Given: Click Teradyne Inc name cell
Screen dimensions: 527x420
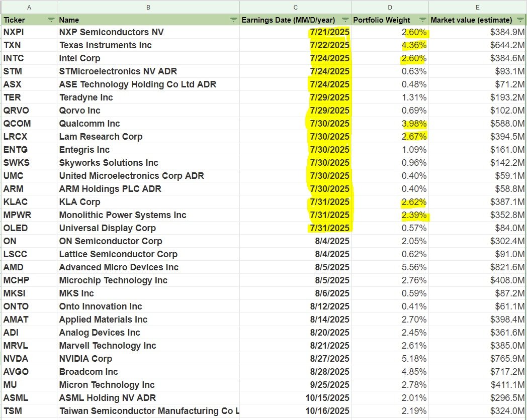Looking at the screenshot, I should point(148,97).
